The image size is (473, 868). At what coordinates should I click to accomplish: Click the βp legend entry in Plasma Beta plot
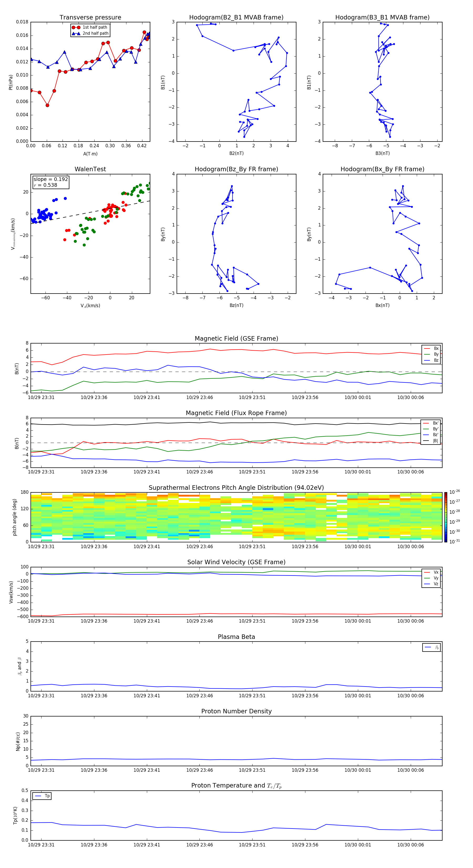(x=431, y=647)
